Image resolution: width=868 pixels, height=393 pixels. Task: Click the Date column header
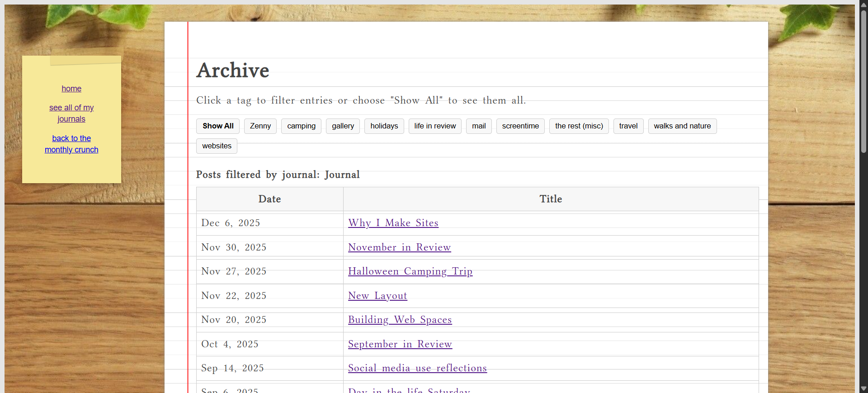tap(270, 199)
